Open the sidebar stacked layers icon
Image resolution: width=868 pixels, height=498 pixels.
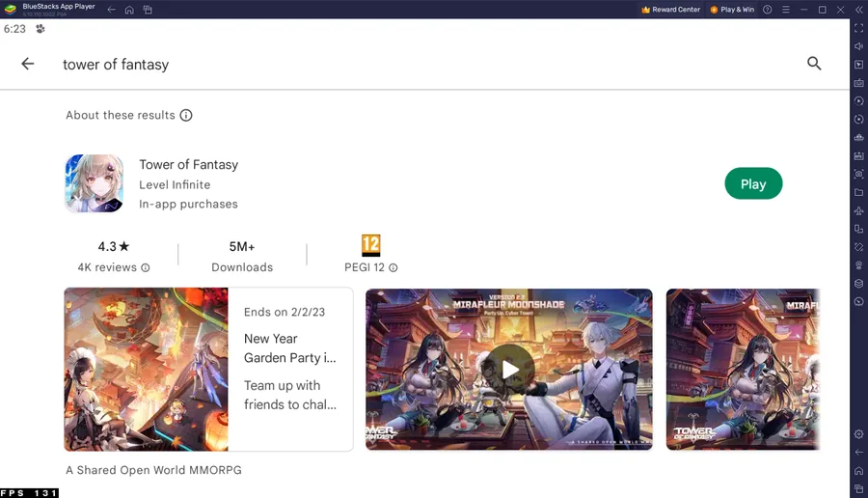click(858, 284)
